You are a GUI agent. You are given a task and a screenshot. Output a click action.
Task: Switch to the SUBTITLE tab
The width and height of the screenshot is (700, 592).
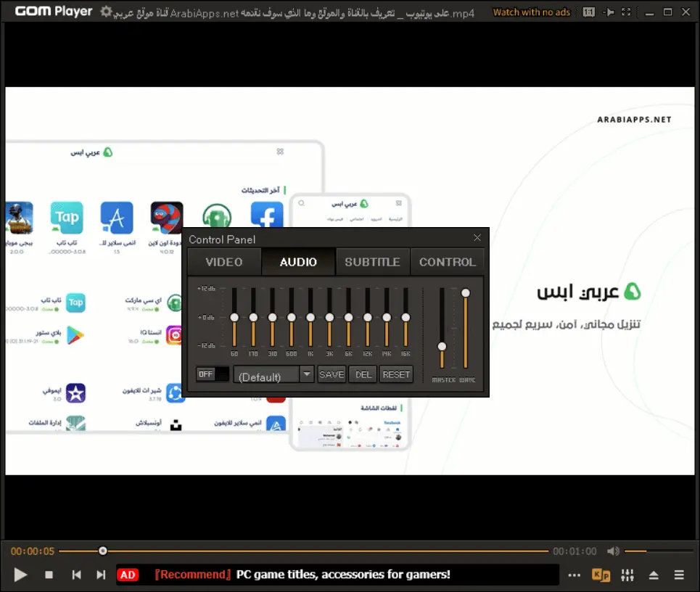pyautogui.click(x=372, y=262)
